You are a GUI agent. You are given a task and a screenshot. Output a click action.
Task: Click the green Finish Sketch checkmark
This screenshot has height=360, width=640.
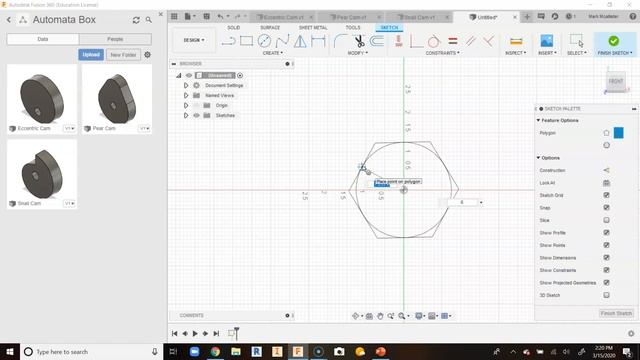[613, 41]
